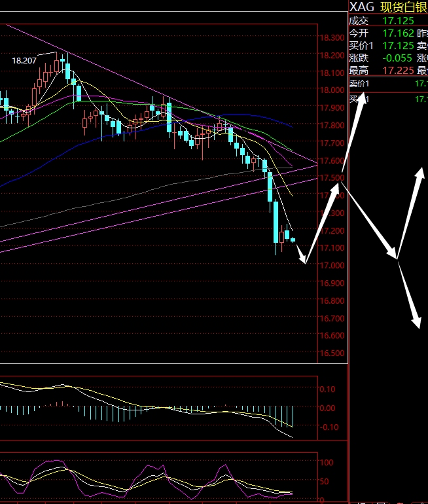428x504 pixels.
Task: Click the 16.500 price axis label
Action: pos(332,353)
